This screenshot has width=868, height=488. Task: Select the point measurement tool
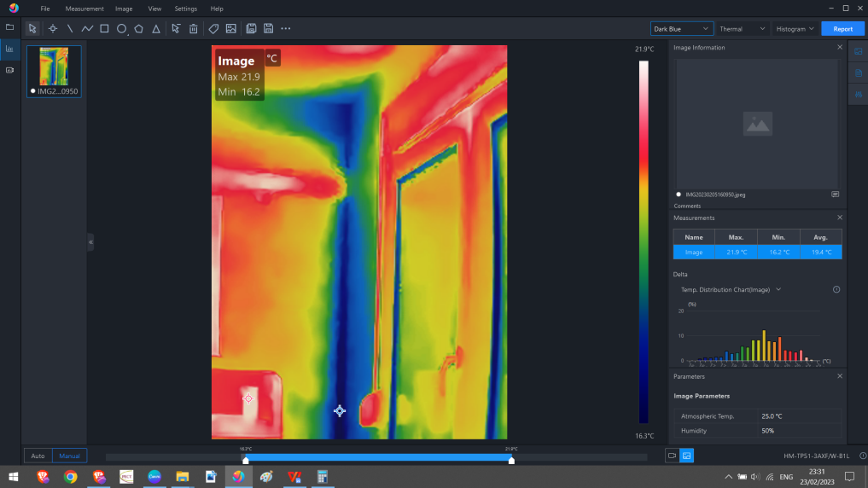52,28
